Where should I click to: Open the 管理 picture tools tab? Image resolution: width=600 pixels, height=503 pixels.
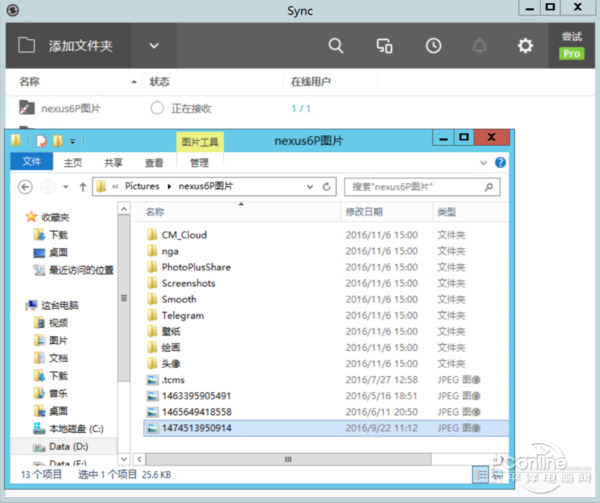pos(199,163)
